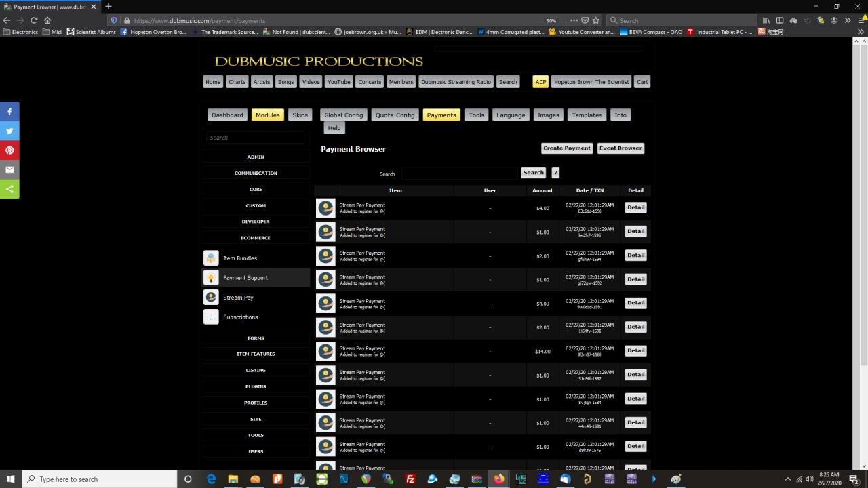Expand the ADMIN module category
This screenshot has height=488, width=868.
click(256, 157)
